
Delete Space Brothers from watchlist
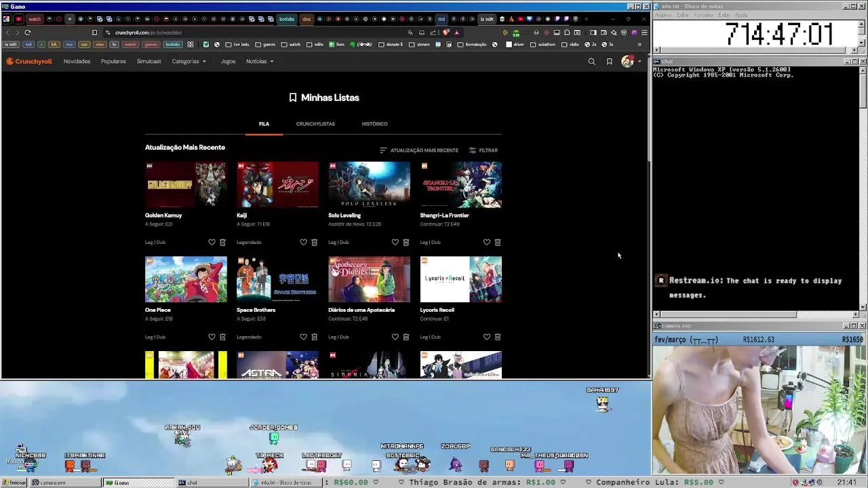pyautogui.click(x=314, y=337)
